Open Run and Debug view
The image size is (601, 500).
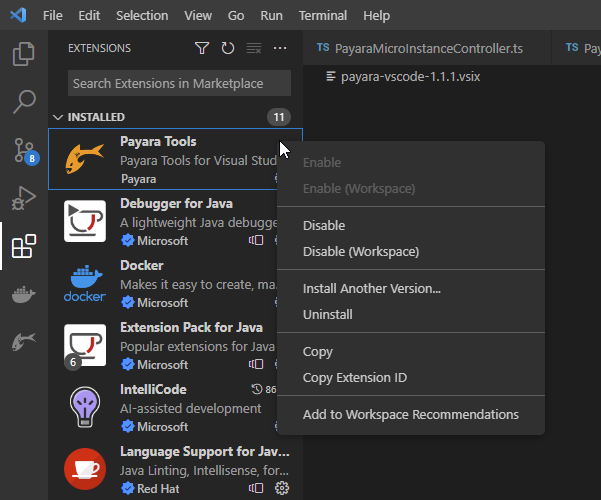point(23,198)
